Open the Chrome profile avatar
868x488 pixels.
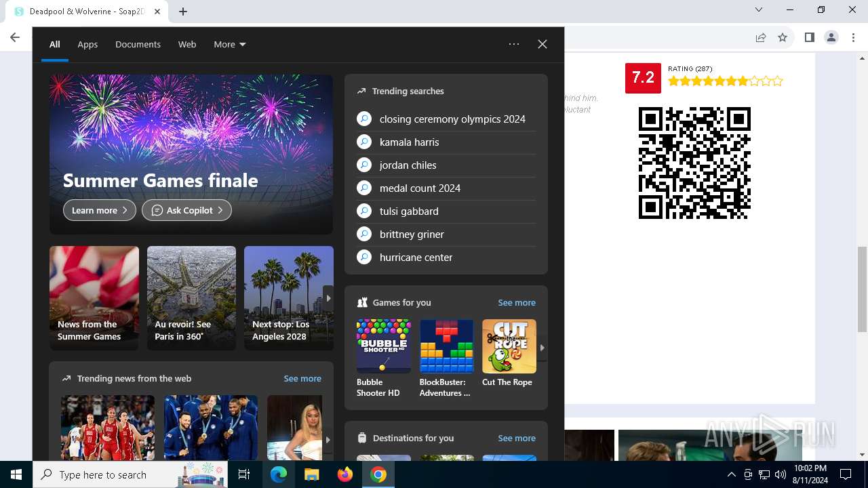pyautogui.click(x=831, y=37)
